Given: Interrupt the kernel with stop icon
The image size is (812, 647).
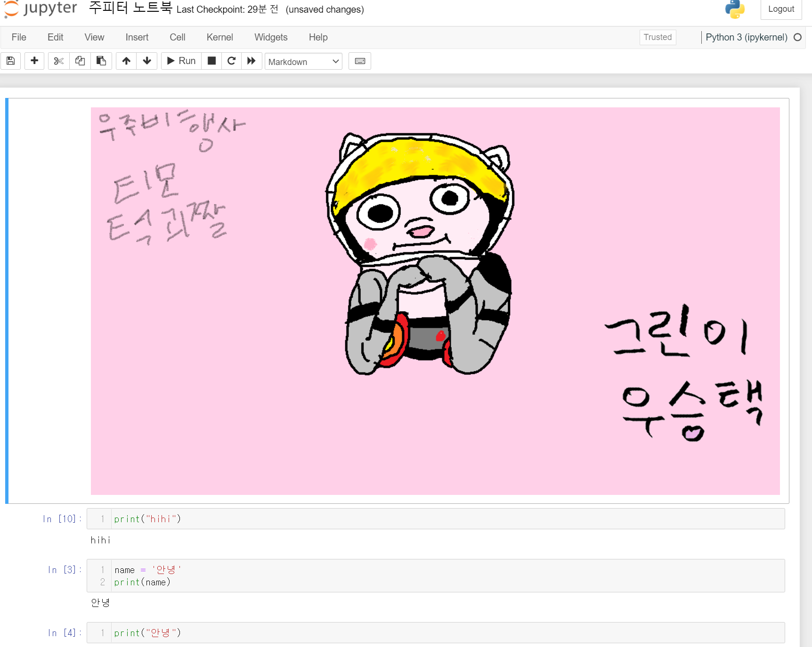Looking at the screenshot, I should (x=212, y=61).
